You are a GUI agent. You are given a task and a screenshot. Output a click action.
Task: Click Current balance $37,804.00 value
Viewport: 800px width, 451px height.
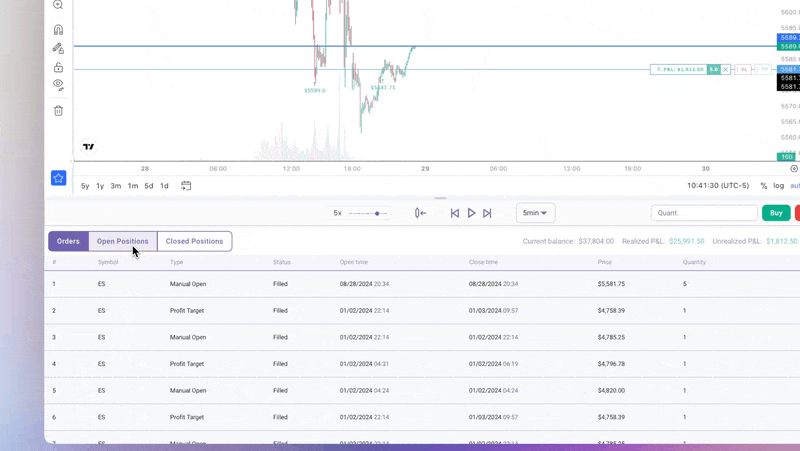(x=596, y=241)
